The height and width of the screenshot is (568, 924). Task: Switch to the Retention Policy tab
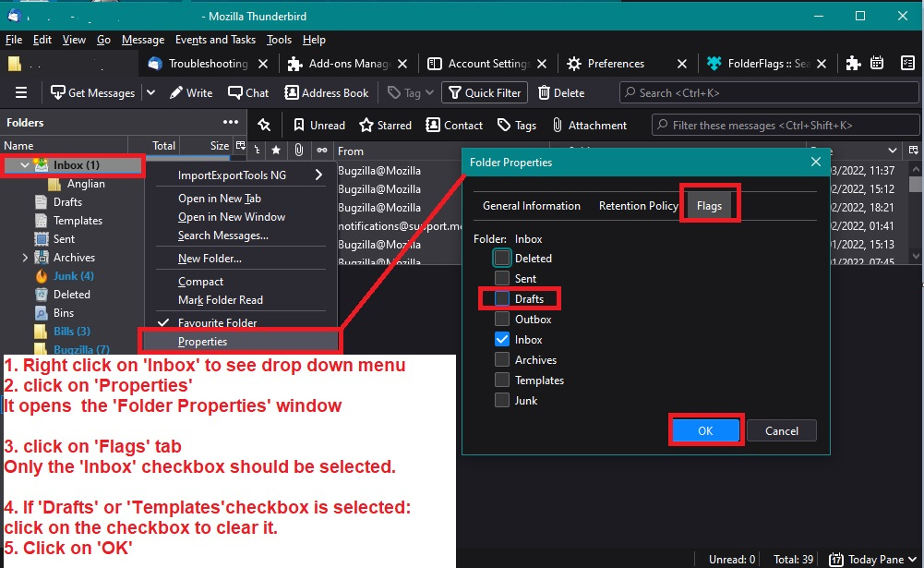pos(638,206)
